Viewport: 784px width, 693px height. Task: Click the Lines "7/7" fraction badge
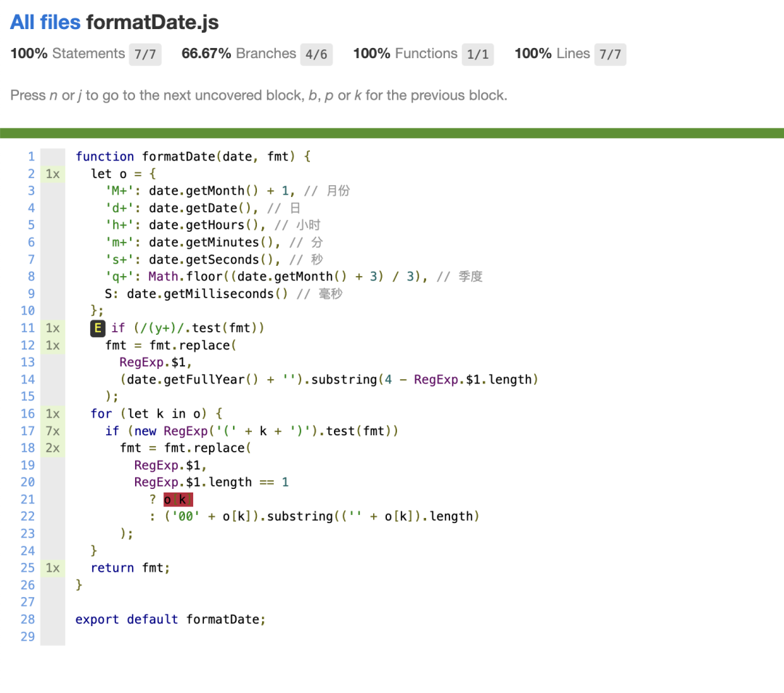(610, 54)
